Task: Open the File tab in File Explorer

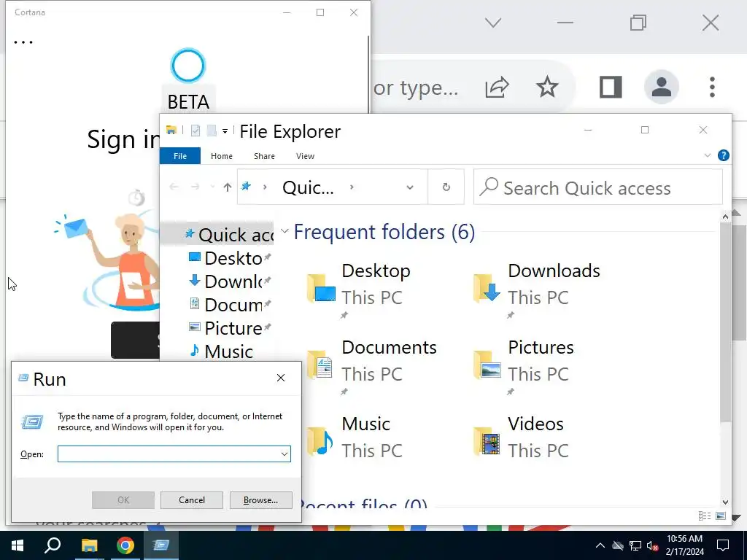Action: coord(180,156)
